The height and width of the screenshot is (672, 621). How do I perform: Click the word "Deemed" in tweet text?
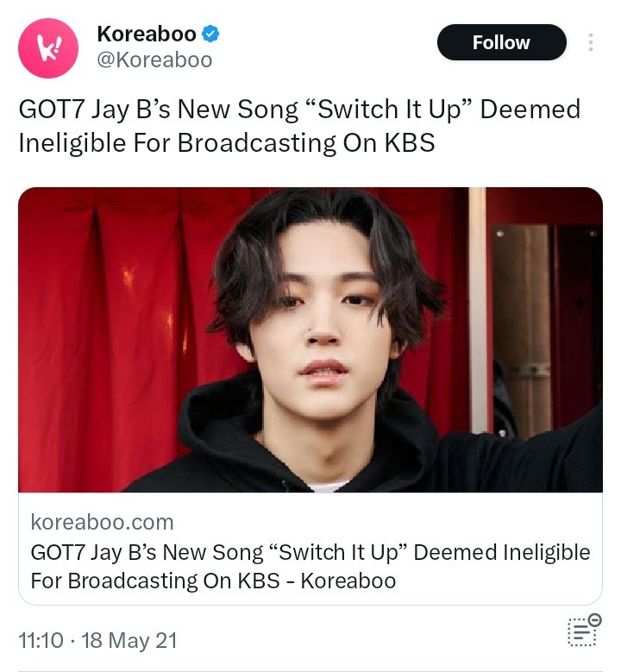[530, 109]
